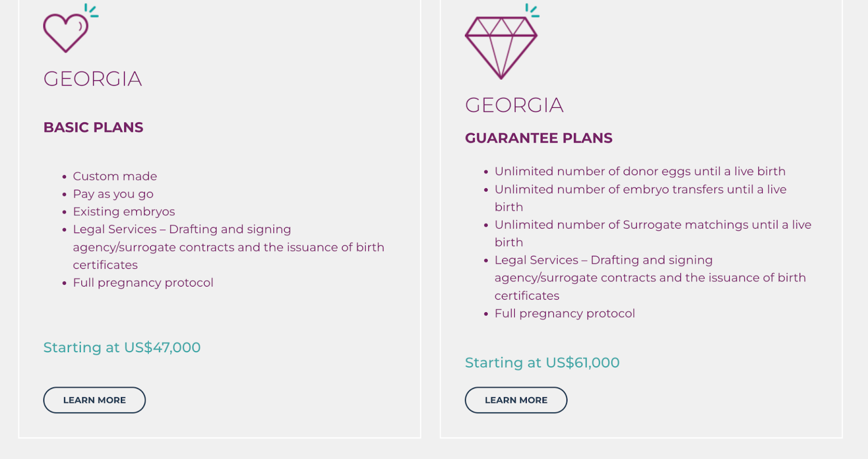Click the heart icon above Basic Plans
Viewport: 868px width, 459px height.
pos(66,33)
